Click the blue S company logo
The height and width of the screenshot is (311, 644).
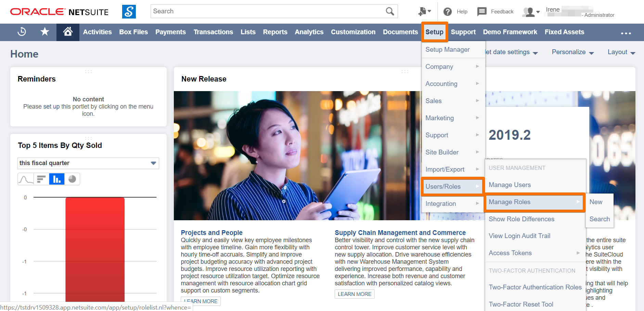click(x=129, y=12)
